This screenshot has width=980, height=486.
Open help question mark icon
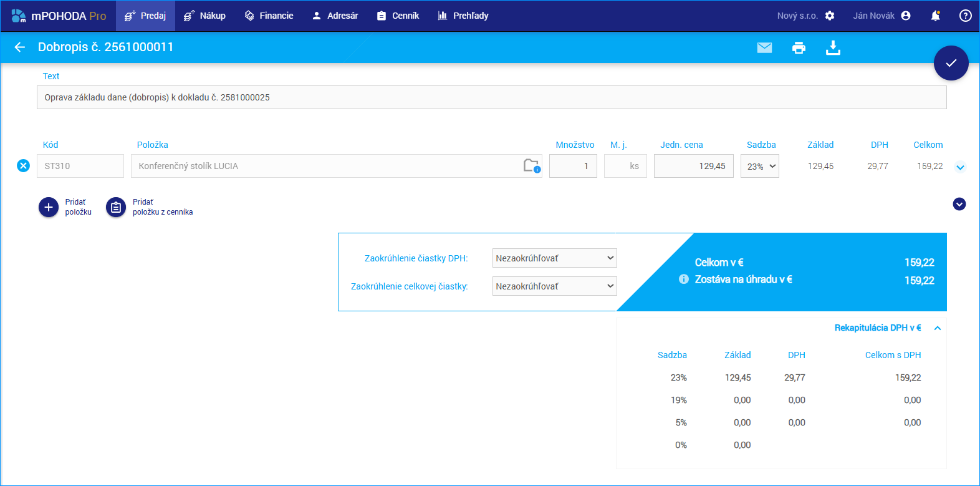tap(965, 16)
